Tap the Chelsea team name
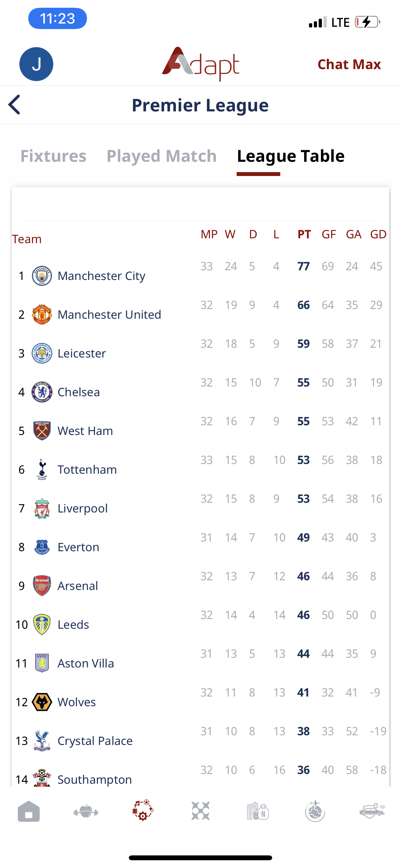The height and width of the screenshot is (868, 401). 78,392
